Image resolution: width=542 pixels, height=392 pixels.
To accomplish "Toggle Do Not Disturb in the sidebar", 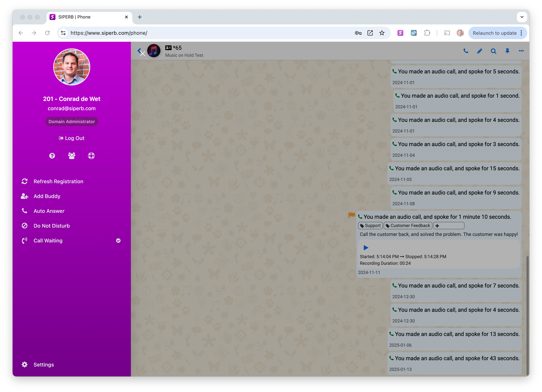I will click(72, 226).
